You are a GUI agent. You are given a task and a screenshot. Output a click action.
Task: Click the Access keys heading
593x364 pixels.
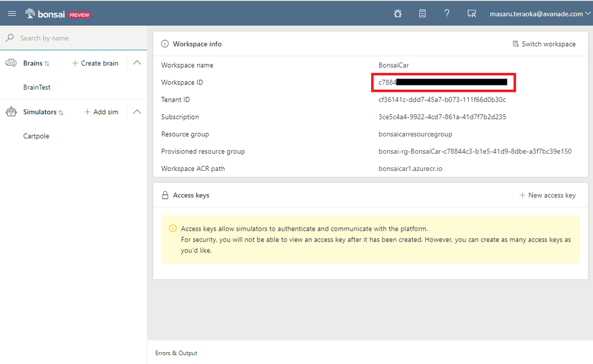coord(191,196)
